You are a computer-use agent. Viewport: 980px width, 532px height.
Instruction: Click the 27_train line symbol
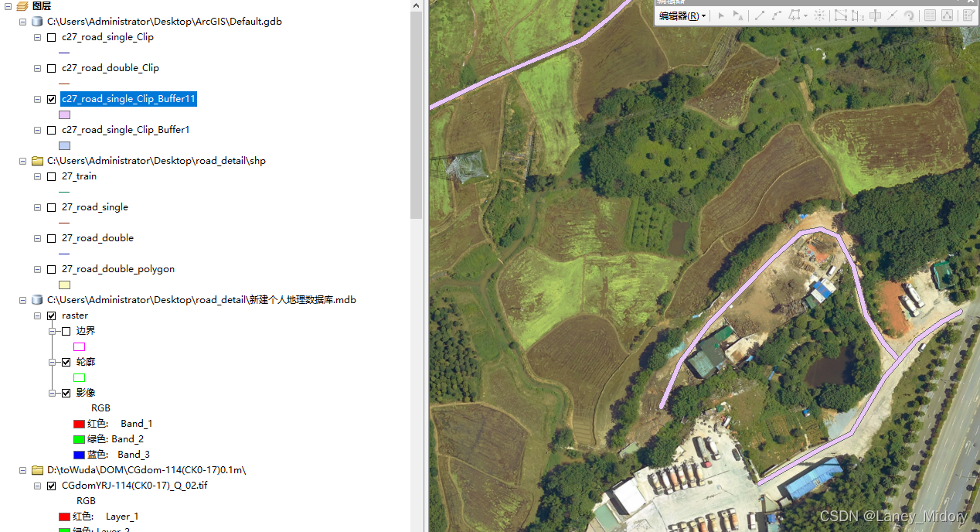click(64, 192)
